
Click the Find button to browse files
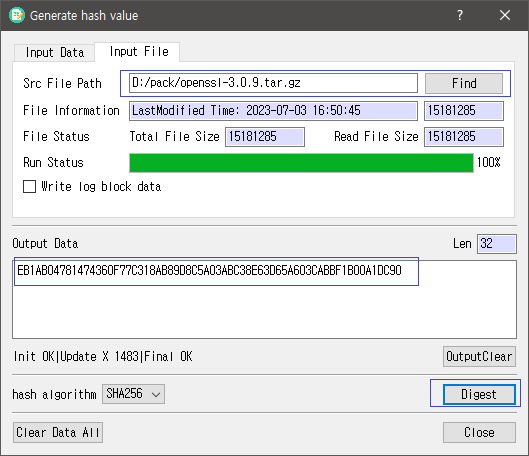pyautogui.click(x=464, y=83)
